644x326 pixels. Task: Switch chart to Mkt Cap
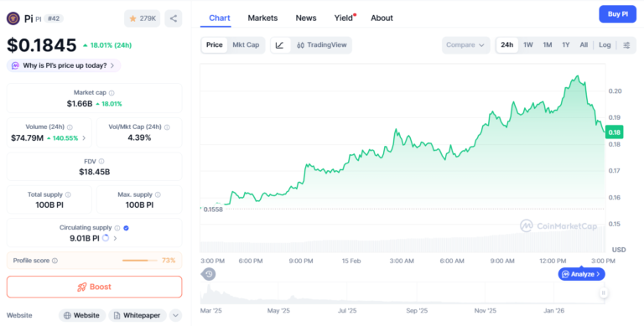[246, 45]
